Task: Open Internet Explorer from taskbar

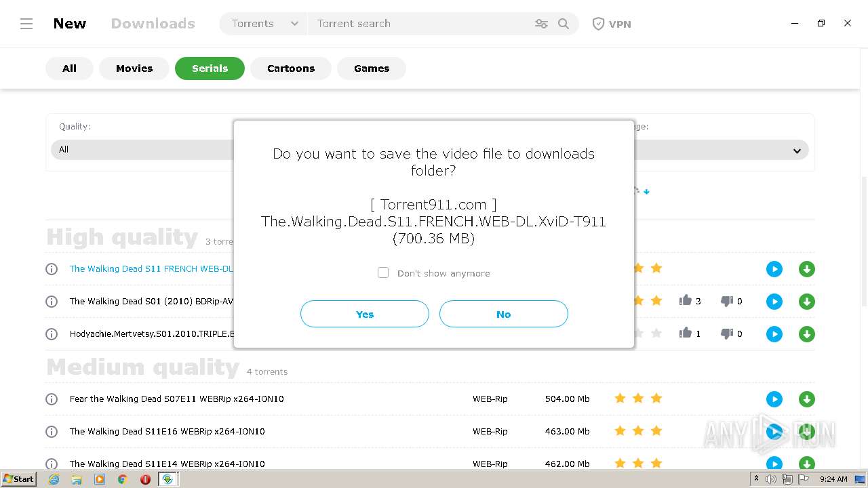Action: 54,479
